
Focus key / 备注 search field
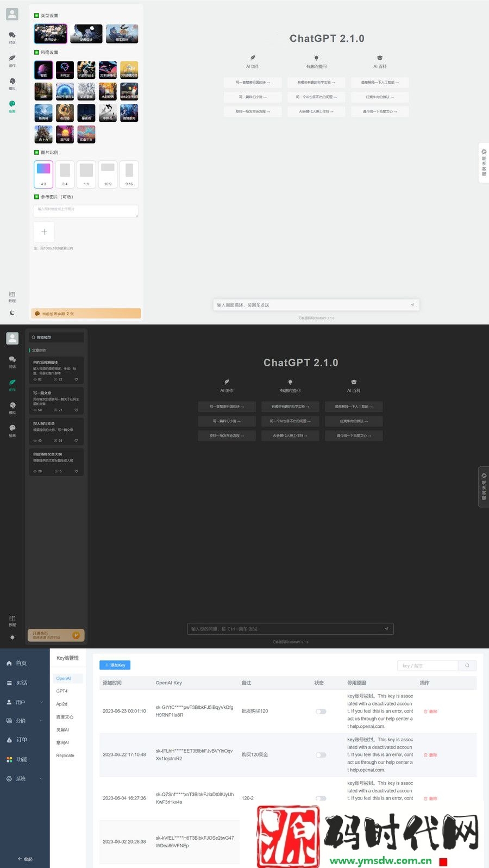pos(428,665)
